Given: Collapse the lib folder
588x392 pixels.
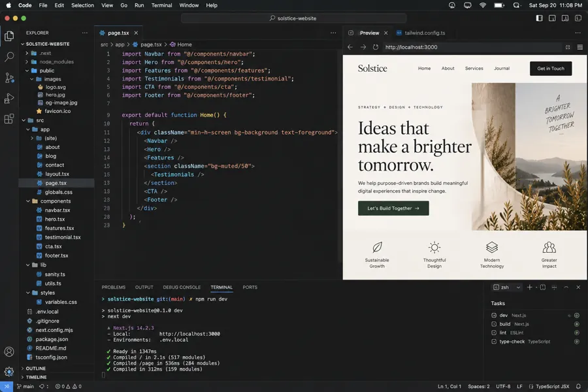Looking at the screenshot, I should pyautogui.click(x=27, y=265).
